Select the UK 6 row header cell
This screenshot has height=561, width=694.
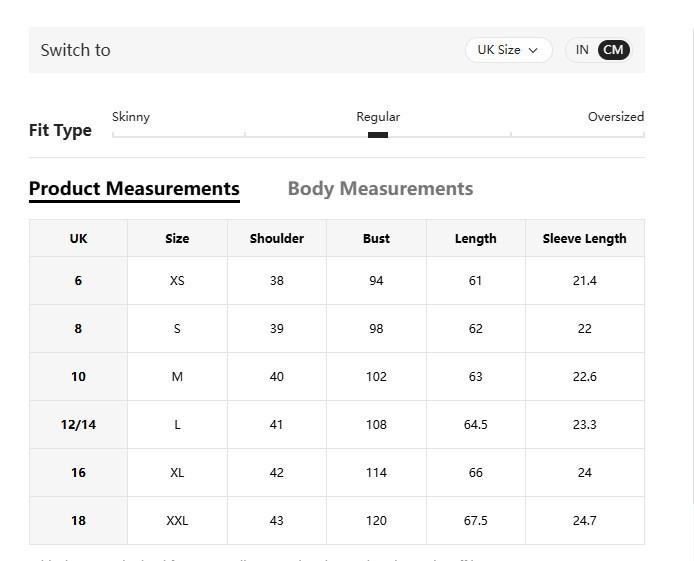pyautogui.click(x=78, y=281)
